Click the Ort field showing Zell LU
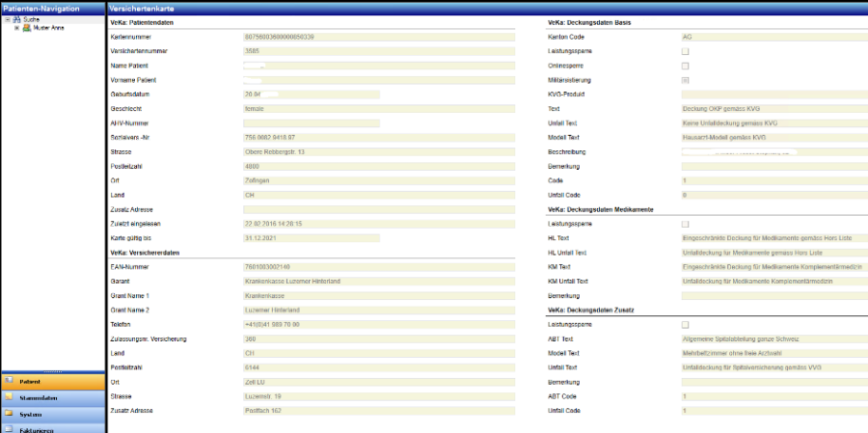868x433 pixels. pos(379,382)
